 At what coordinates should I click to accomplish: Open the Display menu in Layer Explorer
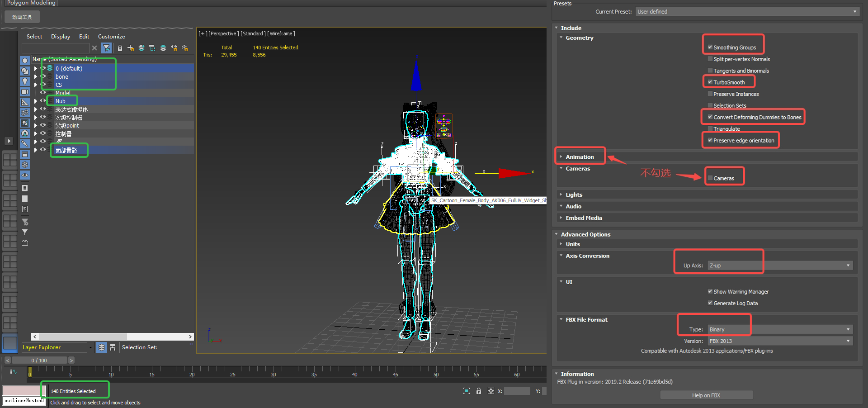pos(61,37)
